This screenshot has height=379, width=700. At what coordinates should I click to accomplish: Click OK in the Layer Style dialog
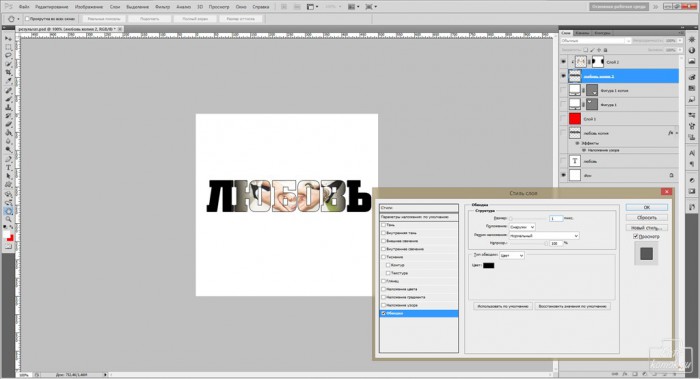pos(647,208)
